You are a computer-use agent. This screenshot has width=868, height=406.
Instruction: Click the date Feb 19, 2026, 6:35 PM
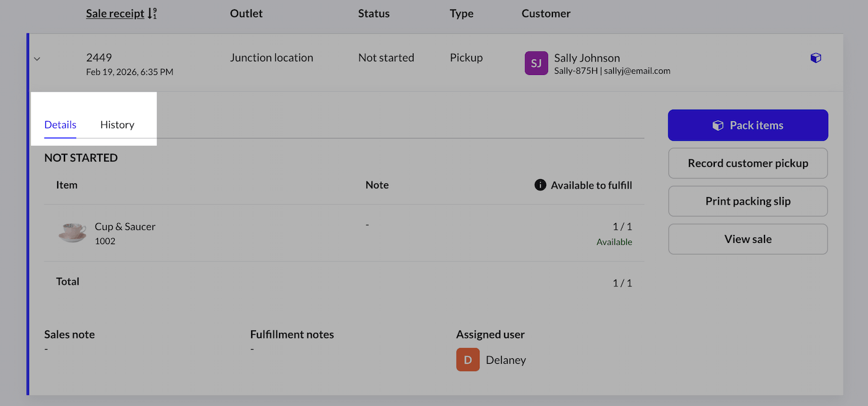click(130, 72)
